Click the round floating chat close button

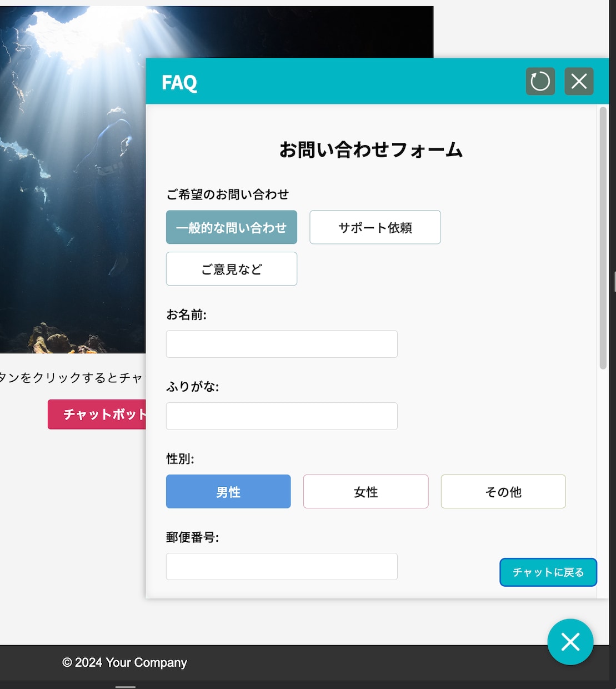pos(570,642)
